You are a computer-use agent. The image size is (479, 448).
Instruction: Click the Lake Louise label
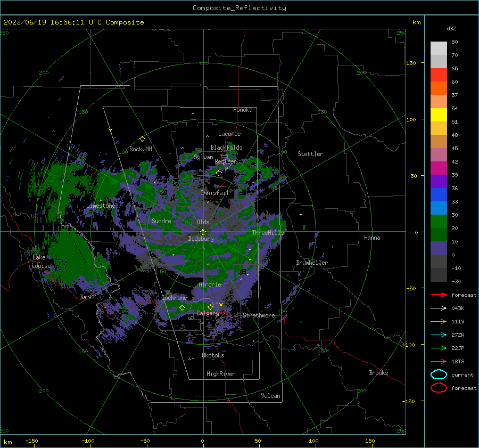point(41,262)
